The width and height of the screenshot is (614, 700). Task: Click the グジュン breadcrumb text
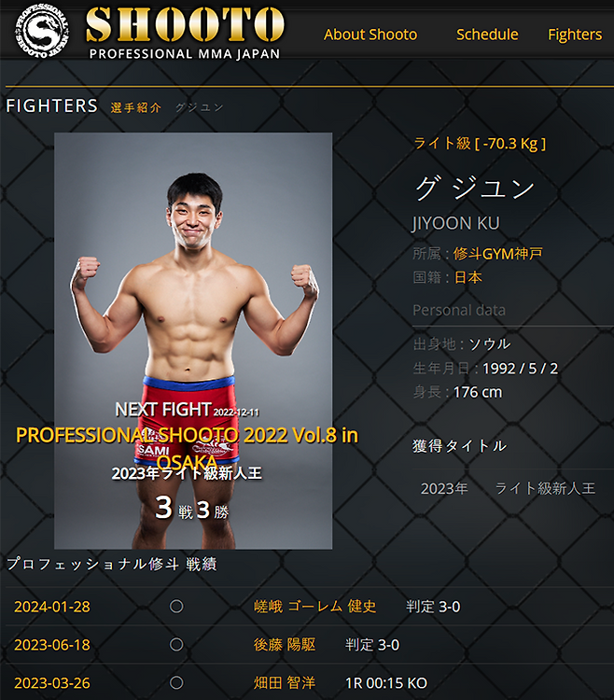click(x=199, y=107)
